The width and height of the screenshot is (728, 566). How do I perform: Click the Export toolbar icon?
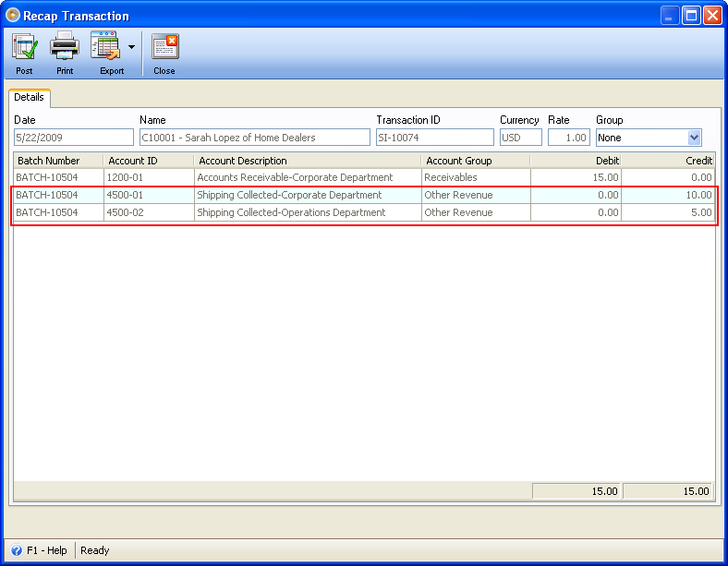coord(105,46)
